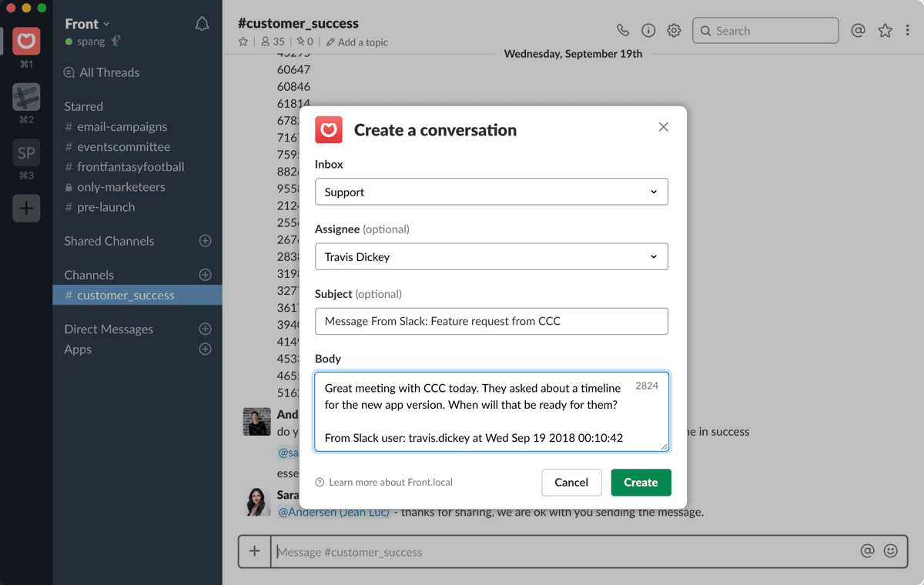Switch to the SP workspace
This screenshot has height=585, width=924.
(26, 152)
